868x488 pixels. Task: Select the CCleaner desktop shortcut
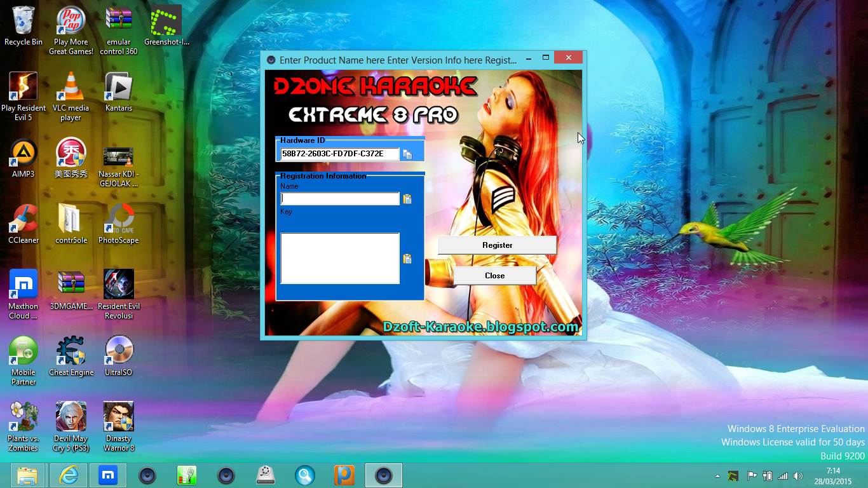24,224
